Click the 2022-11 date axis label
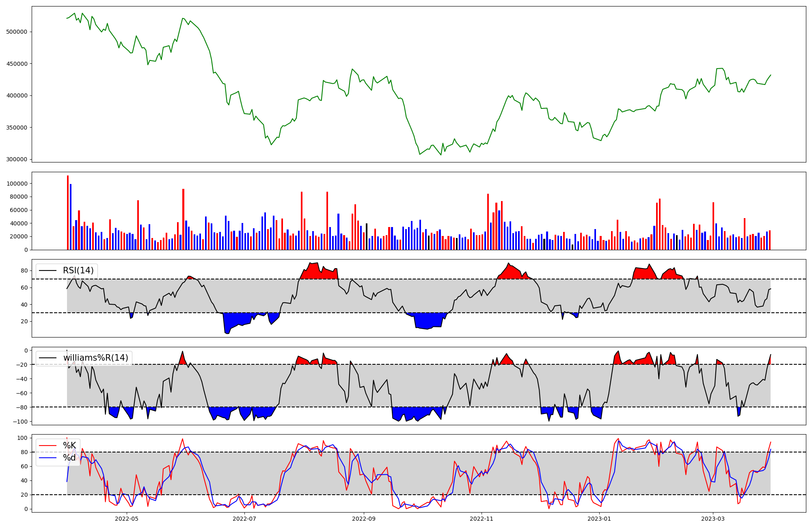The image size is (812, 528). (x=482, y=519)
